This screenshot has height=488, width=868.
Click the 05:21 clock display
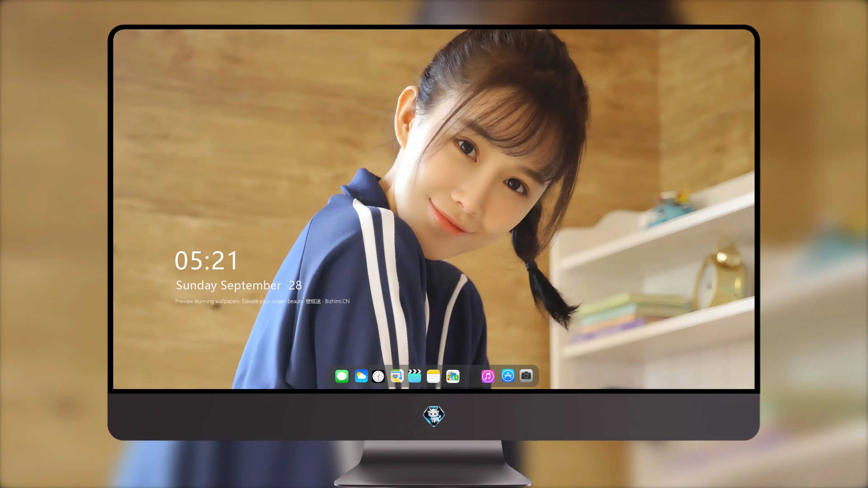(x=206, y=261)
